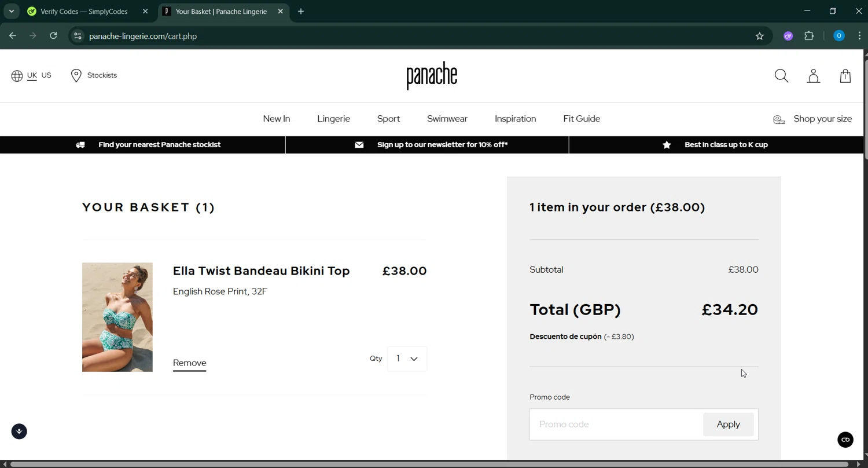Reload the page

(53, 36)
